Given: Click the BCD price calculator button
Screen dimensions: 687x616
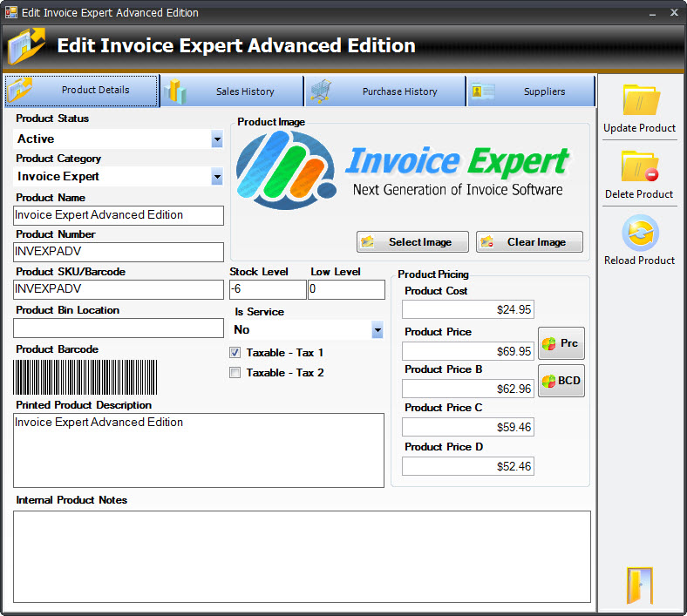Looking at the screenshot, I should 561,381.
